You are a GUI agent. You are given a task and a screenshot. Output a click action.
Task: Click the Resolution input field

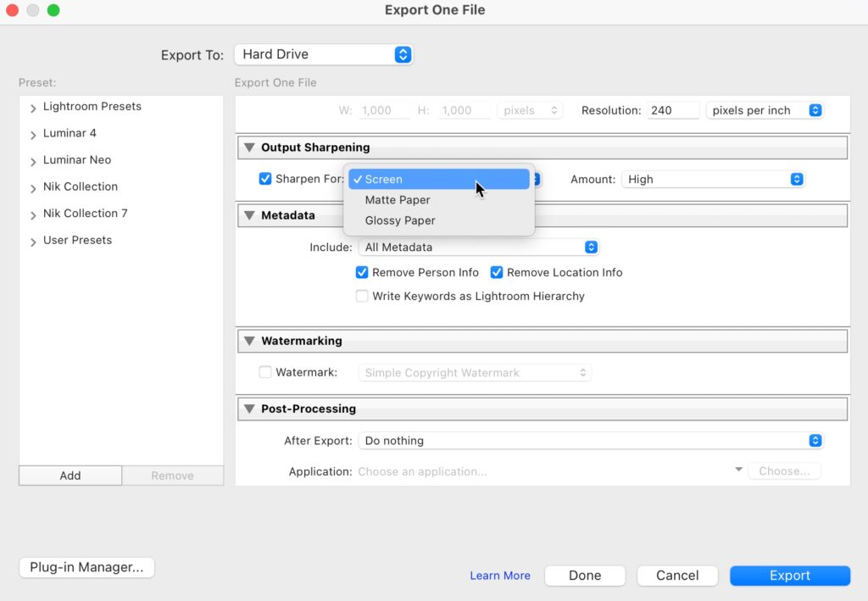(673, 110)
